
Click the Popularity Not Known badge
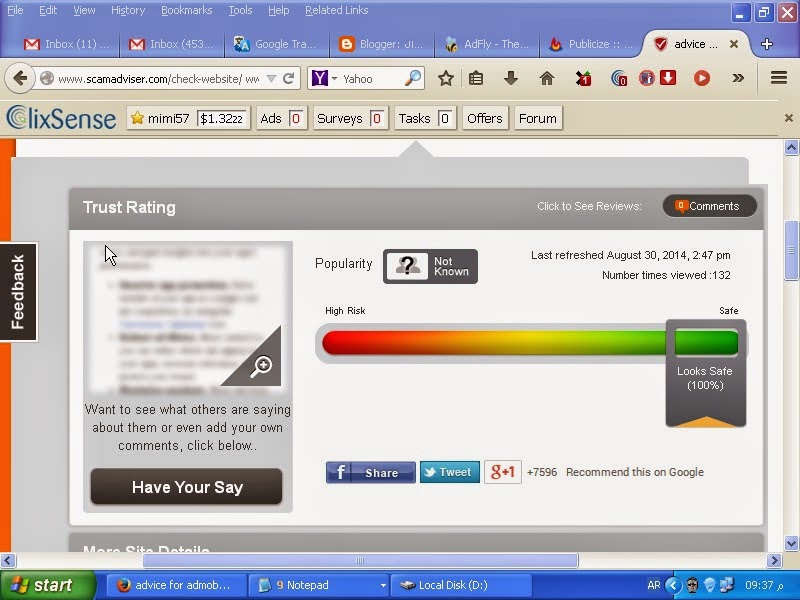(430, 266)
